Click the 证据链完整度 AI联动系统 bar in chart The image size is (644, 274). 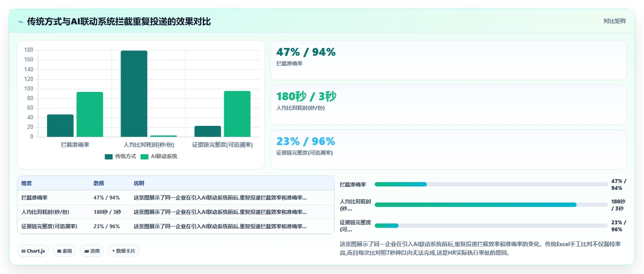click(x=237, y=114)
